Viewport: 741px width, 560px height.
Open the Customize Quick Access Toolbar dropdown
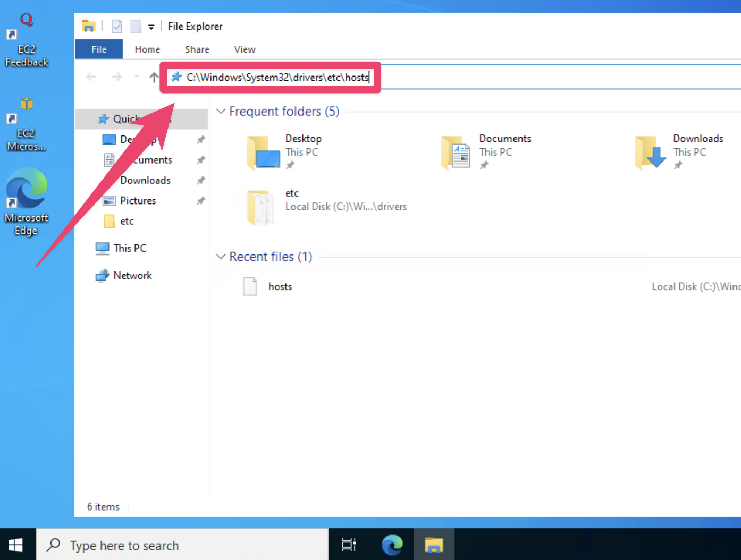(x=151, y=27)
